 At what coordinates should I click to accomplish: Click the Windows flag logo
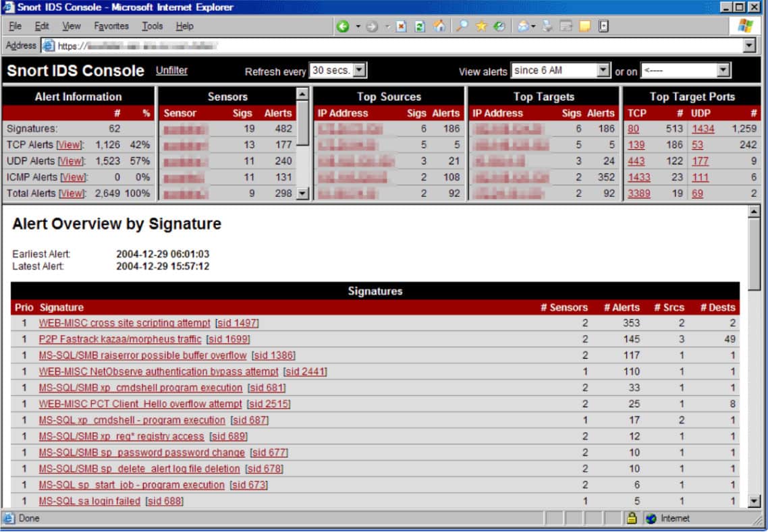coord(746,26)
